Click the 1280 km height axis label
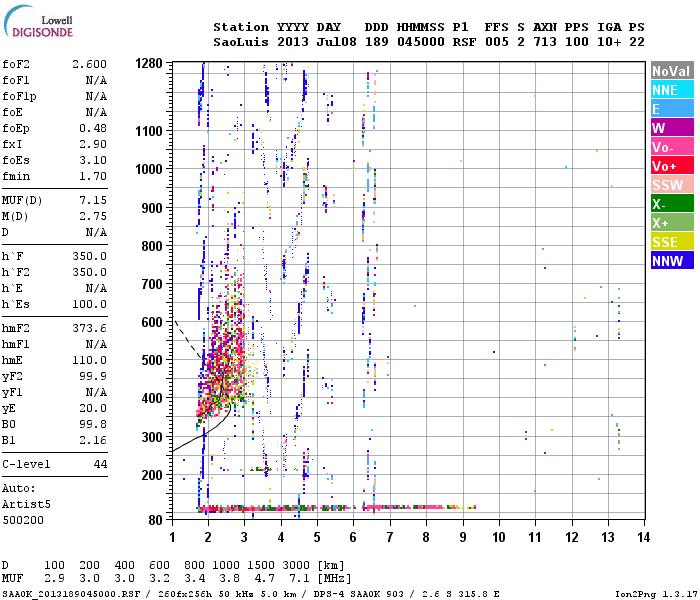Image resolution: width=700 pixels, height=600 pixels. coord(149,63)
